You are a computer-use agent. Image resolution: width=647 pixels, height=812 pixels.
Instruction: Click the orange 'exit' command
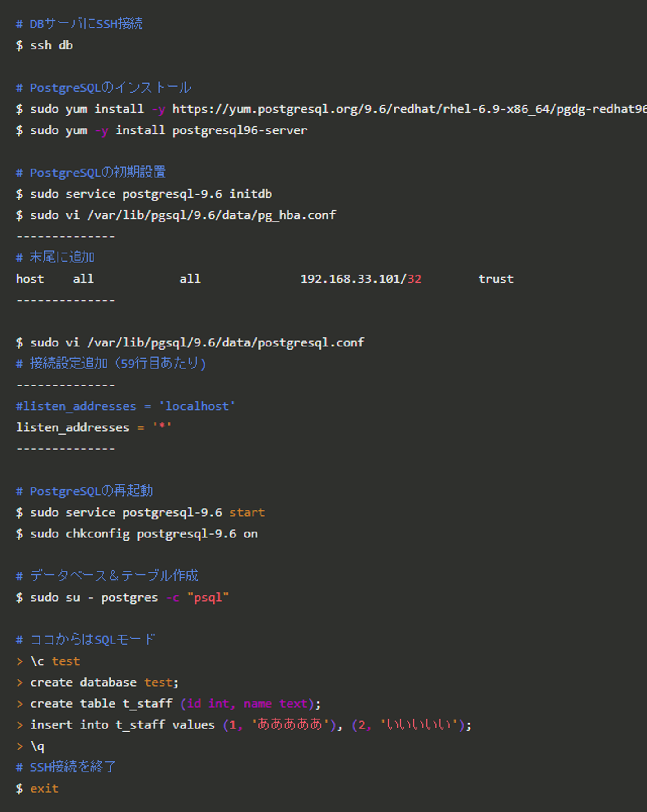tap(44, 789)
